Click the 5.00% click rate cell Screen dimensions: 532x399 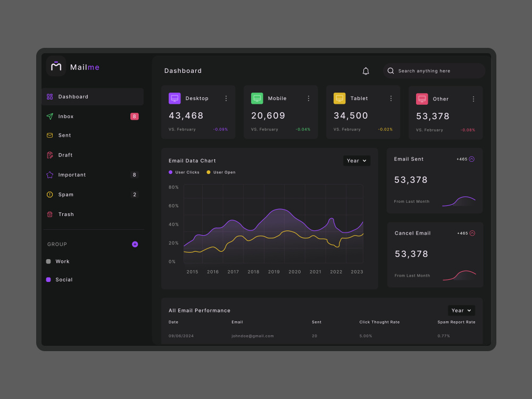pyautogui.click(x=366, y=336)
